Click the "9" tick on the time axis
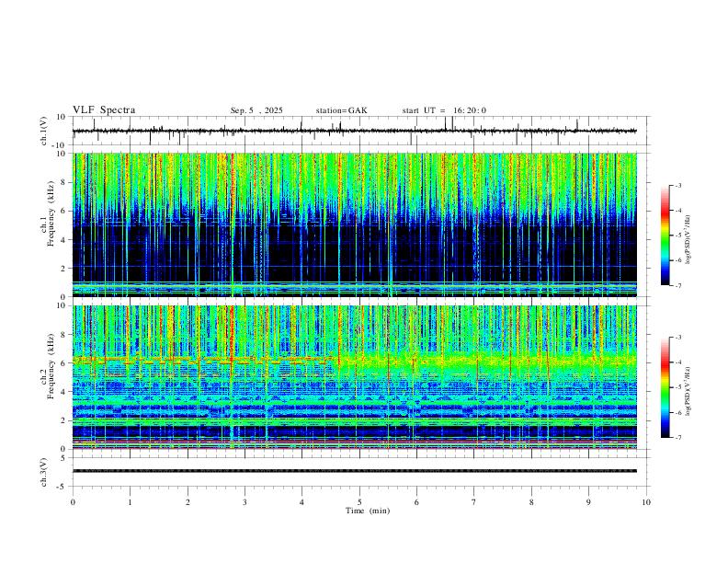The image size is (728, 563). (588, 502)
